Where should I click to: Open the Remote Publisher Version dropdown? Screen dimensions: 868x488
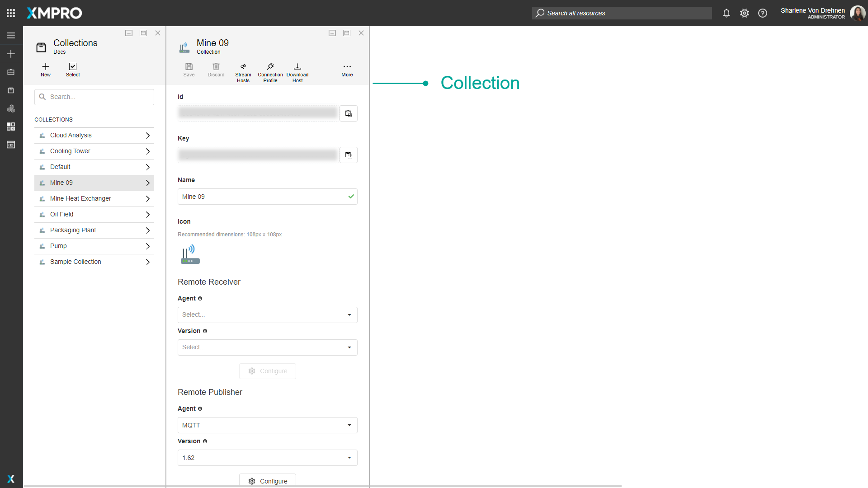coord(267,457)
